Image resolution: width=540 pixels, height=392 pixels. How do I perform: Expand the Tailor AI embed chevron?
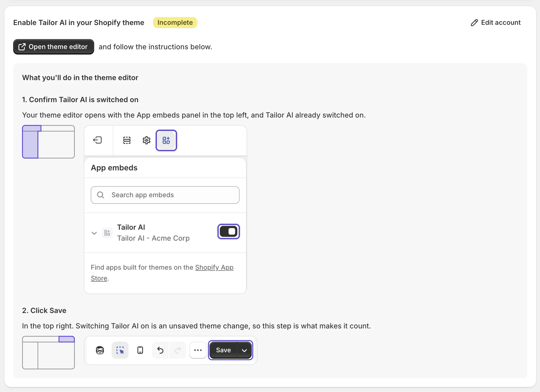(x=94, y=233)
